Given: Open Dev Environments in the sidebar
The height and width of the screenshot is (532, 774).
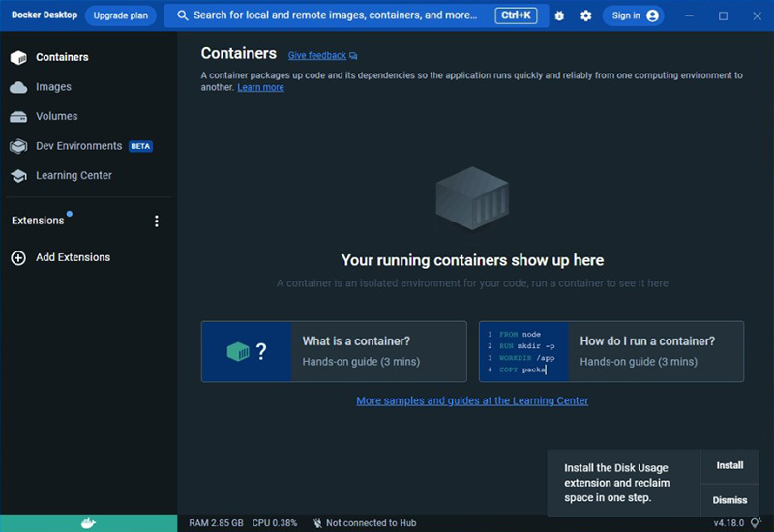Looking at the screenshot, I should [79, 146].
